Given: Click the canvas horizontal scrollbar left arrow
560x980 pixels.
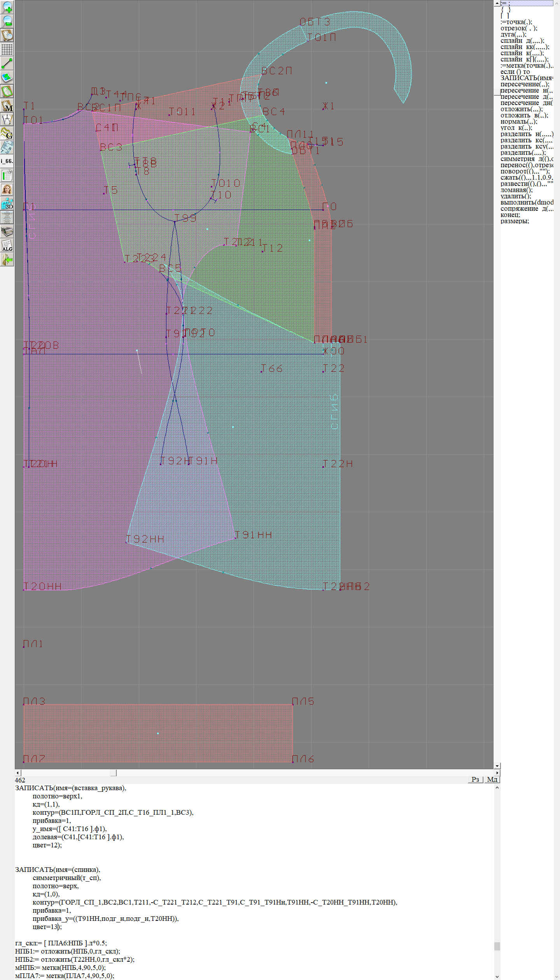Looking at the screenshot, I should (x=17, y=773).
